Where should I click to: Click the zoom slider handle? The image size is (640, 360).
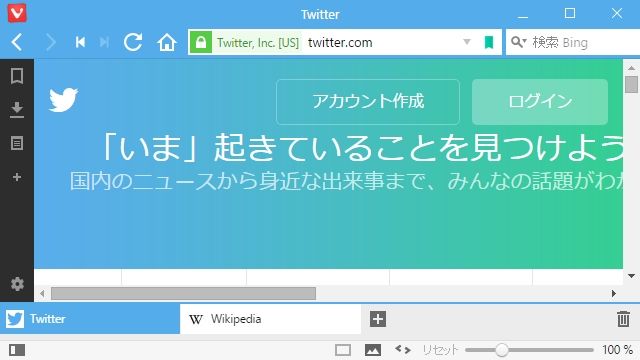click(x=502, y=350)
